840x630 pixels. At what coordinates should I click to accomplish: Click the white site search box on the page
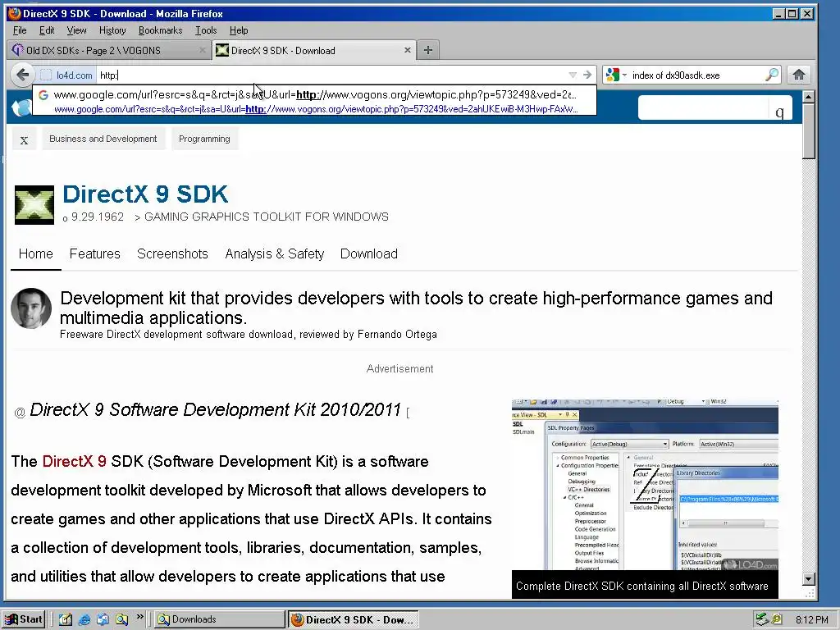pos(703,109)
